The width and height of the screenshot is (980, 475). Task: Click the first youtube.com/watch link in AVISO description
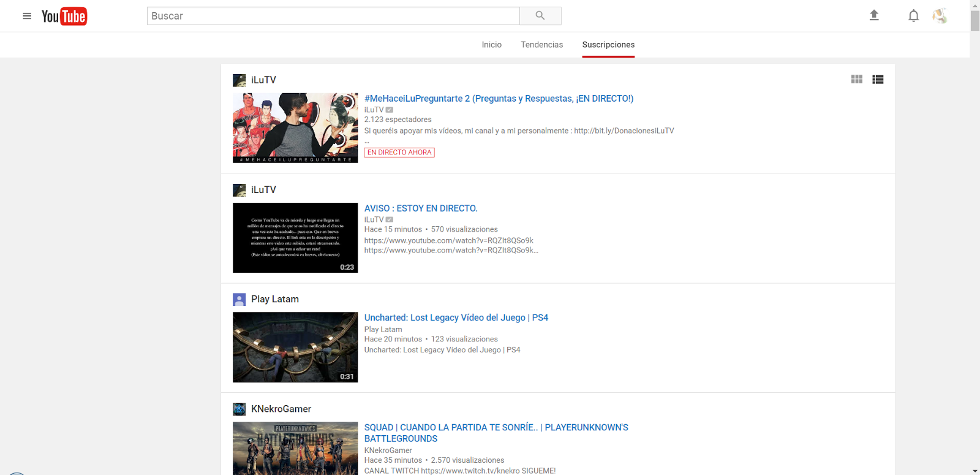[449, 240]
